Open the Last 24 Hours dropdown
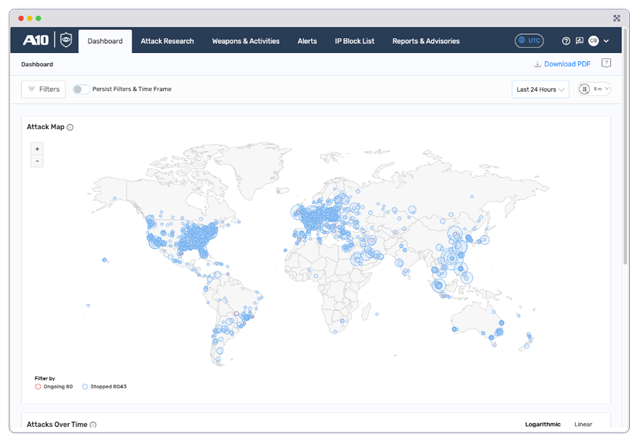This screenshot has width=640, height=444. tap(540, 89)
